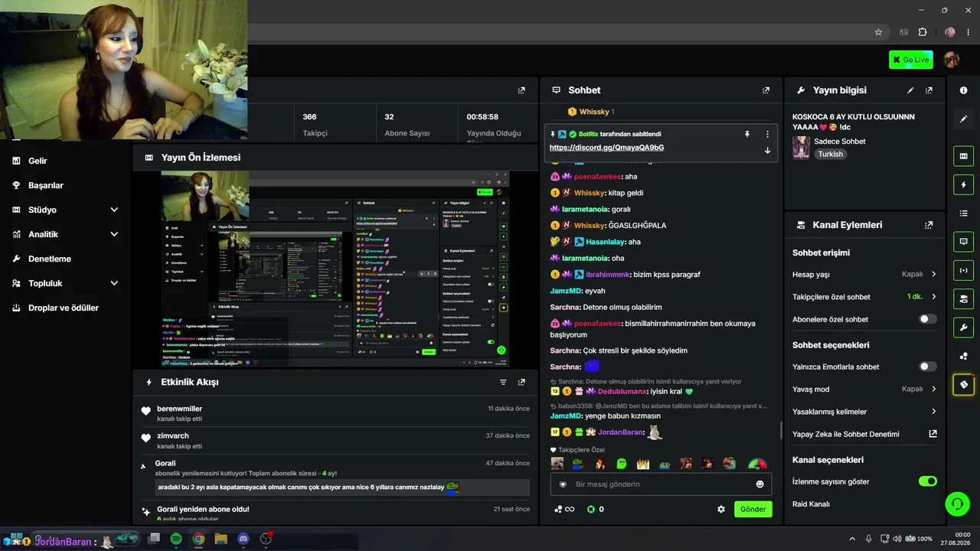Click the yellow highlighted tag icon in right toolbar
Screen dimensions: 980x551
coord(963,384)
